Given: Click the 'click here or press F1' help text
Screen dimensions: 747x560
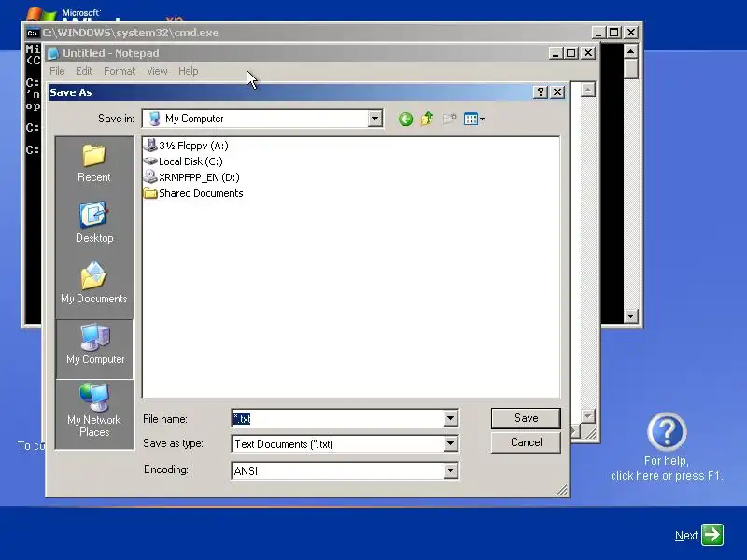Looking at the screenshot, I should 667,476.
